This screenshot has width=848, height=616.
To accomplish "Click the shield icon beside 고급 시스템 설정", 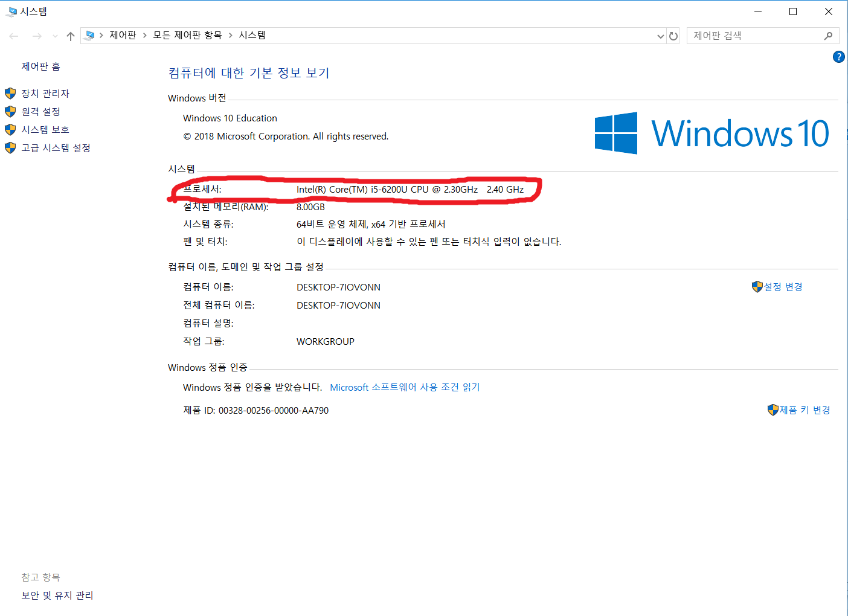I will (x=10, y=148).
